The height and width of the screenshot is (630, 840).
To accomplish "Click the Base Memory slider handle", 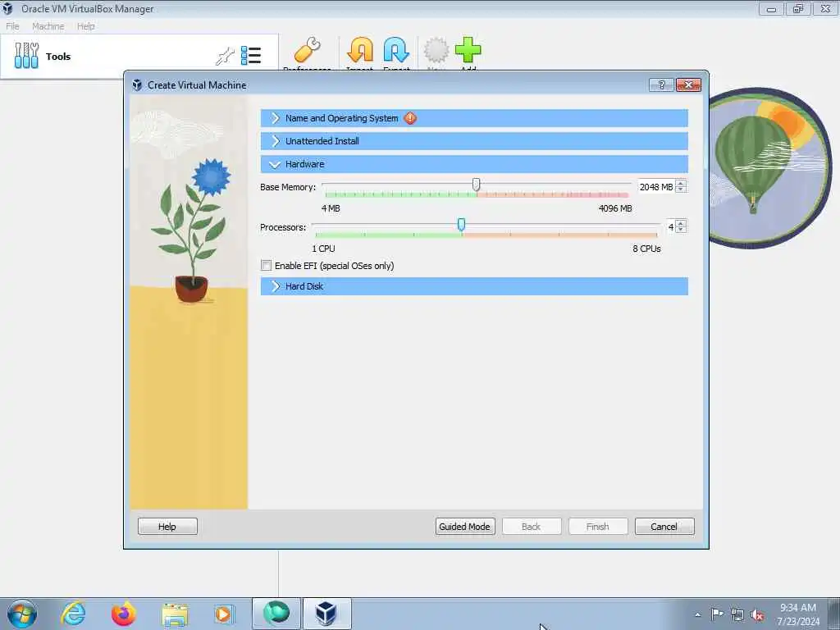I will [476, 185].
